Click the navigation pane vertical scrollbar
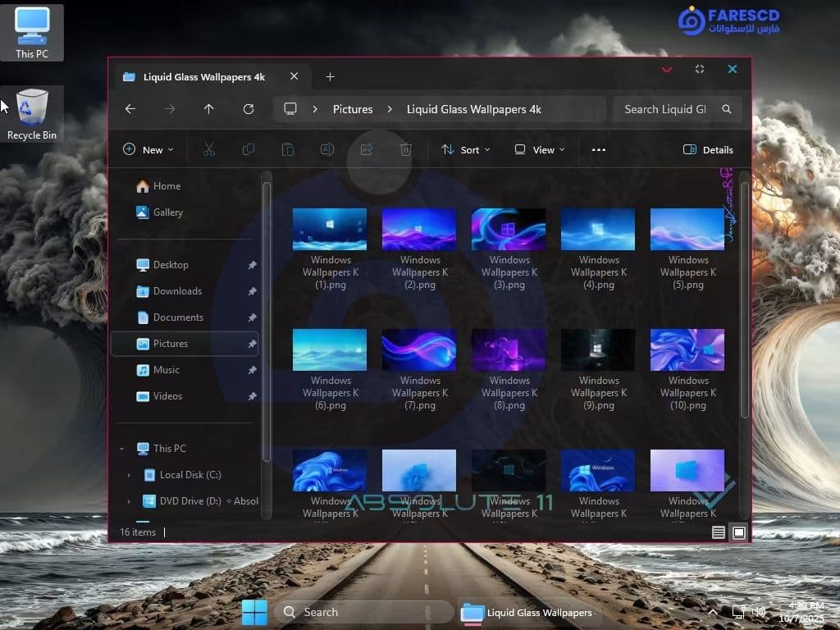The image size is (840, 630). 266,328
